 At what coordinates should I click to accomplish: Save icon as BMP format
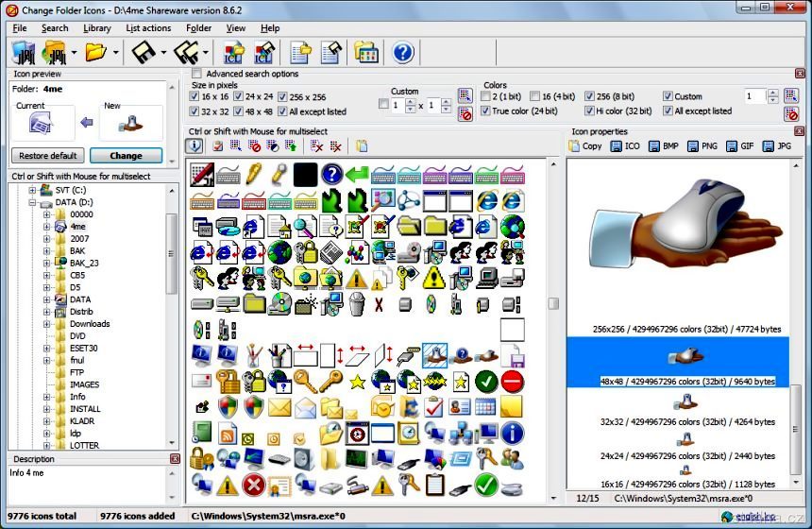[x=664, y=146]
